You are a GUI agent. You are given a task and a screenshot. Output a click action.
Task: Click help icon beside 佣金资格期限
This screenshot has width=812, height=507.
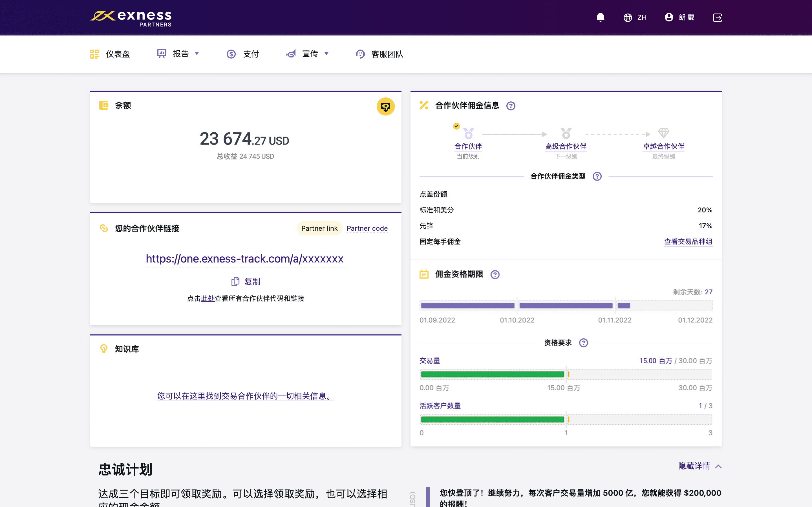[x=495, y=275]
